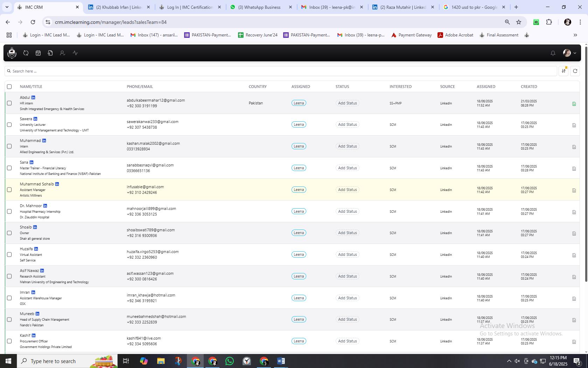Viewport: 588px width, 368px height.
Task: Switch to the Khubbab Irfan LinkedIn tab
Action: click(x=119, y=7)
